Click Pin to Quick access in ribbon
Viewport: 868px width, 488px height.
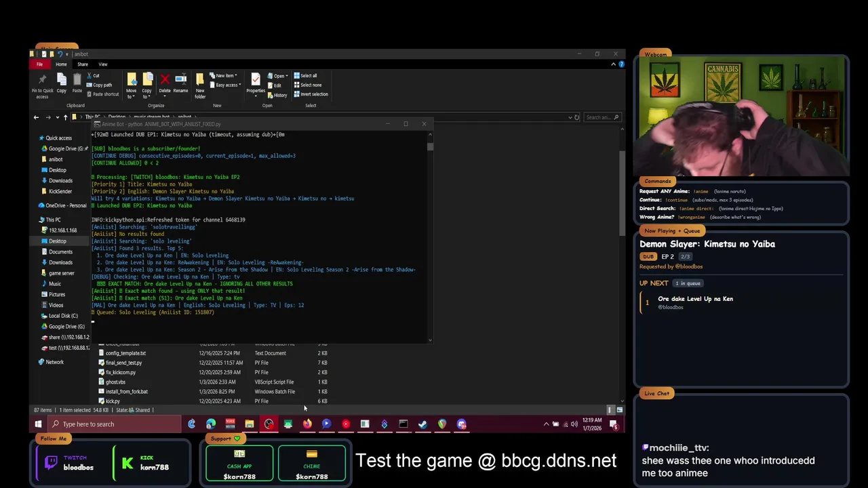click(x=42, y=85)
